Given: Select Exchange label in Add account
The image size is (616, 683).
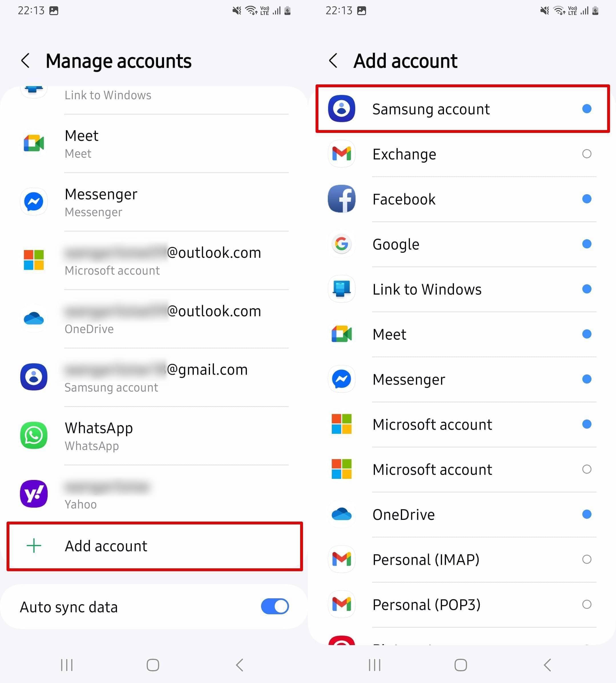Looking at the screenshot, I should (x=404, y=154).
